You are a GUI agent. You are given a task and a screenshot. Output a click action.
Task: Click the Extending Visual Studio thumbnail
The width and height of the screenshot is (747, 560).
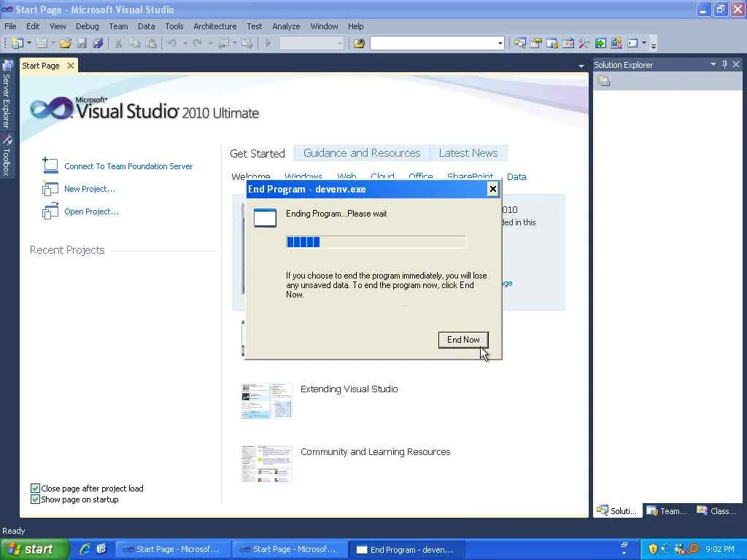tap(266, 400)
